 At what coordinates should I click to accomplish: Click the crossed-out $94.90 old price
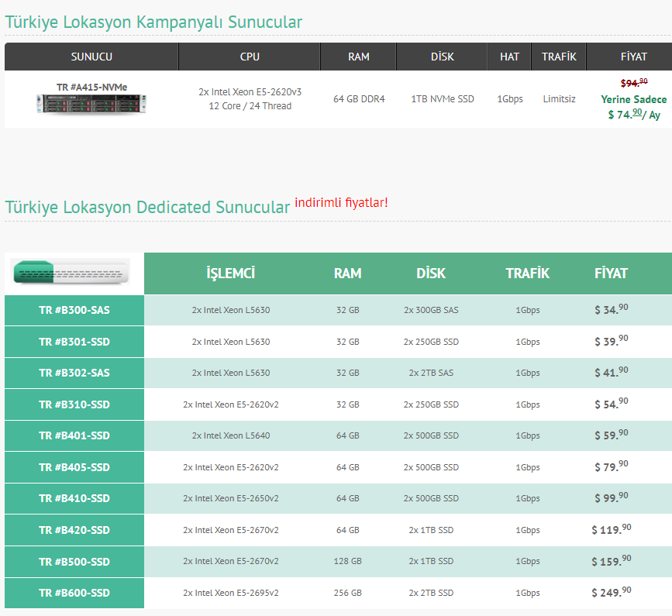click(x=634, y=83)
